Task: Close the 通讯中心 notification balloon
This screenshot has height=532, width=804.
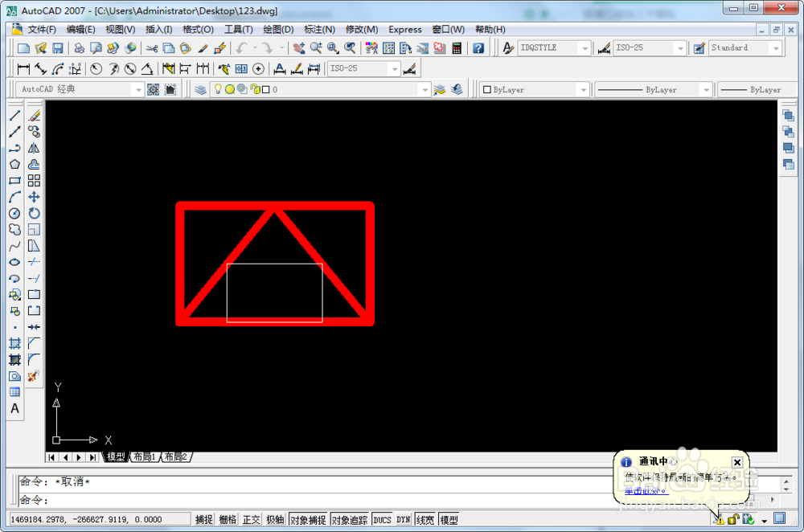Action: pyautogui.click(x=736, y=462)
